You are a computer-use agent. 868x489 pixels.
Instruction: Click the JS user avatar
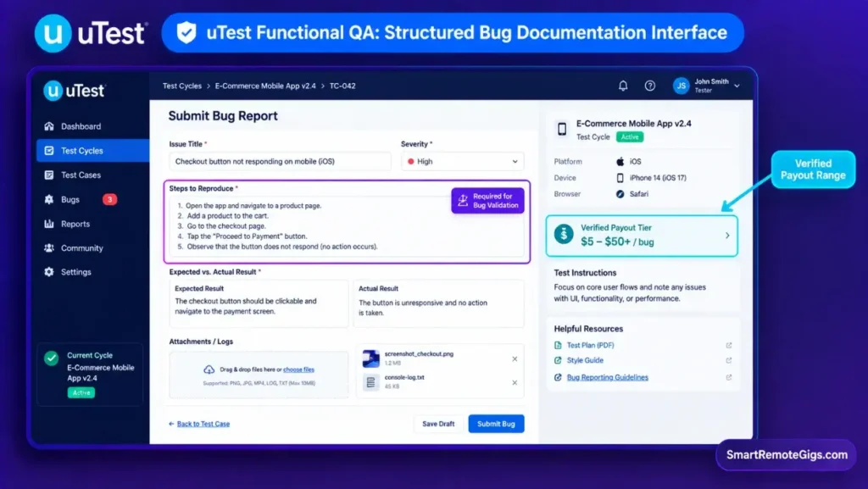point(681,86)
